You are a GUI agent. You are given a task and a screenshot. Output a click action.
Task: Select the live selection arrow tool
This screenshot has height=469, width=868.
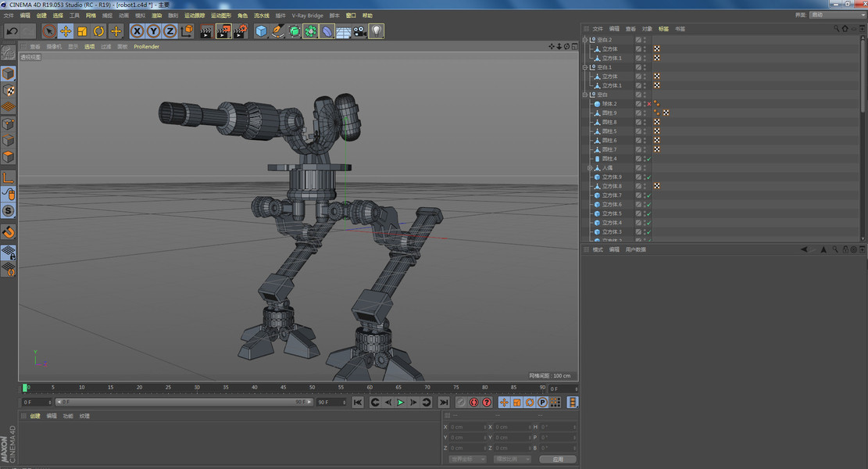48,31
